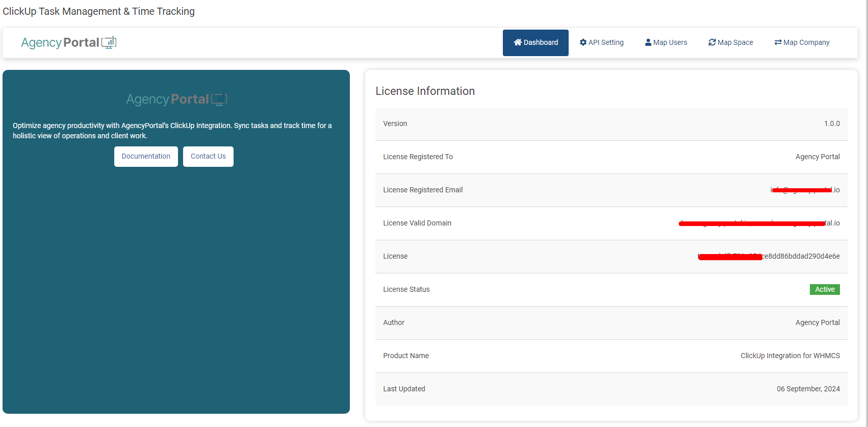This screenshot has width=868, height=427.
Task: Click the gear icon beside API Setting
Action: [x=583, y=42]
